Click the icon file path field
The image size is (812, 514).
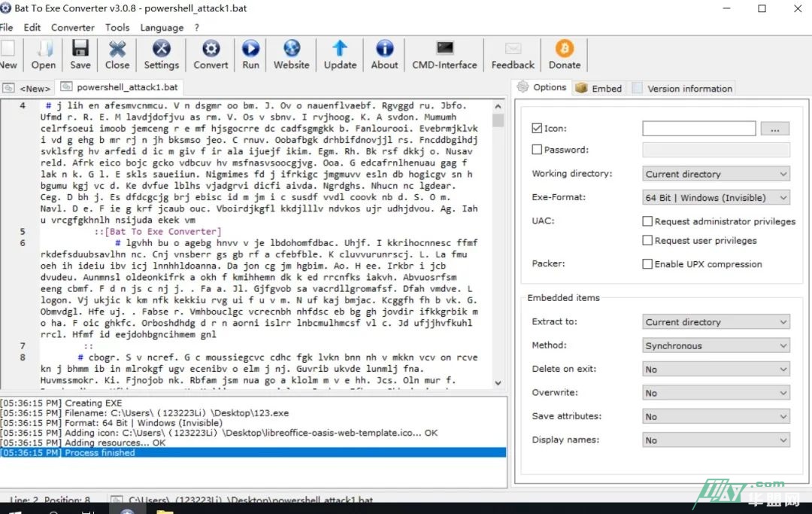[698, 129]
